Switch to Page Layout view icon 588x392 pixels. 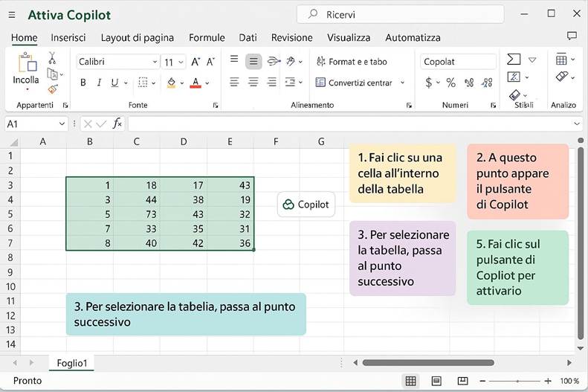(x=436, y=381)
